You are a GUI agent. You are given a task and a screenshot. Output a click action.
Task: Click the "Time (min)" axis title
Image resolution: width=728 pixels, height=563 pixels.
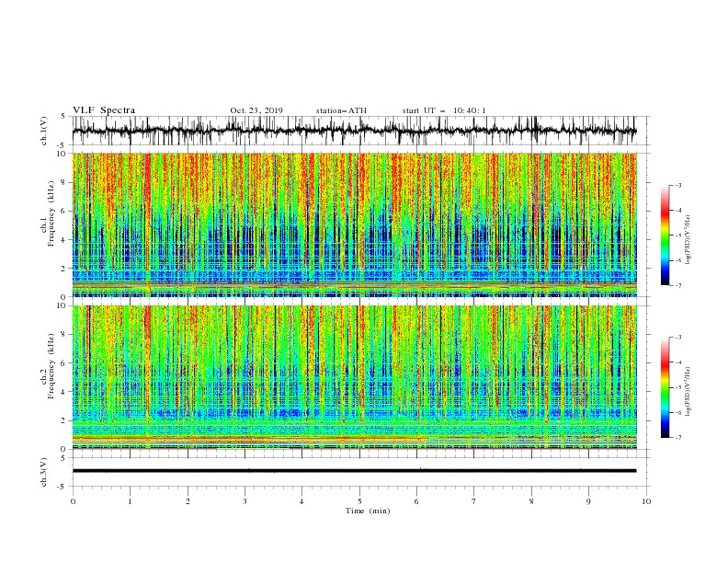tap(368, 511)
